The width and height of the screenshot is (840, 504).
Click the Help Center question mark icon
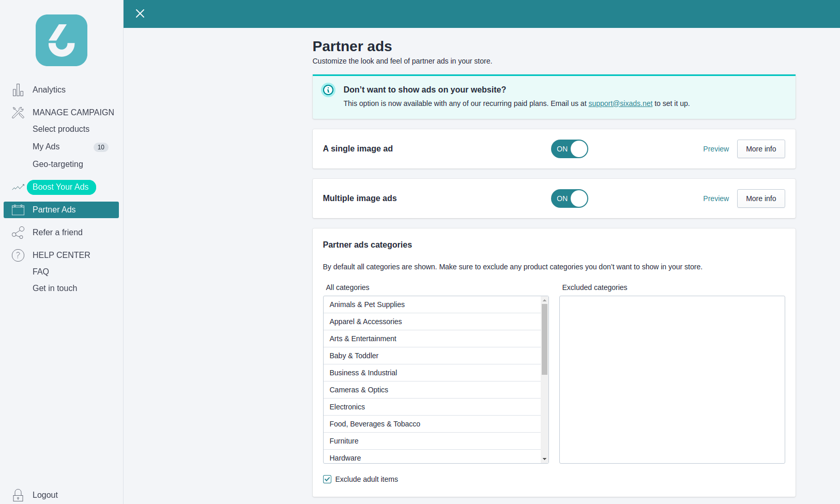pos(18,255)
